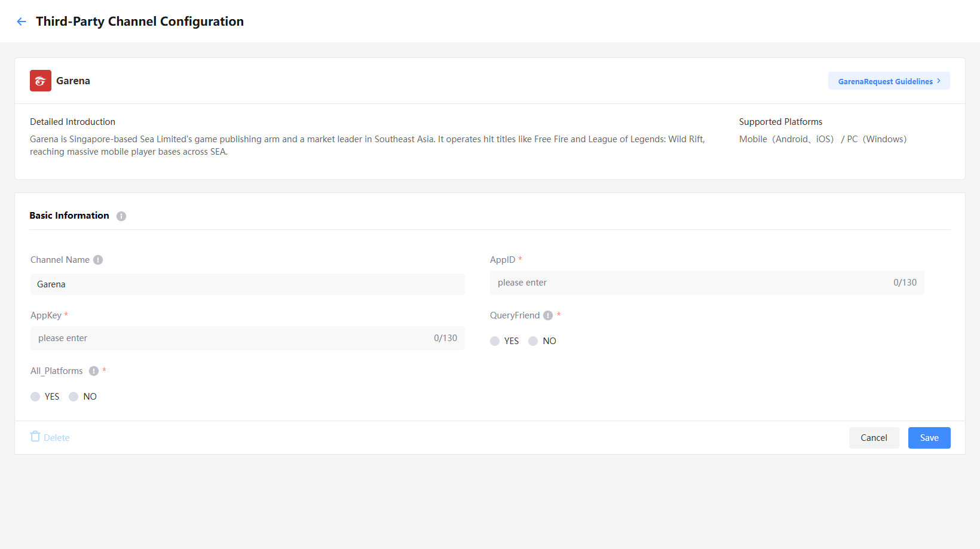
Task: Click the Channel Name field label
Action: (x=60, y=260)
